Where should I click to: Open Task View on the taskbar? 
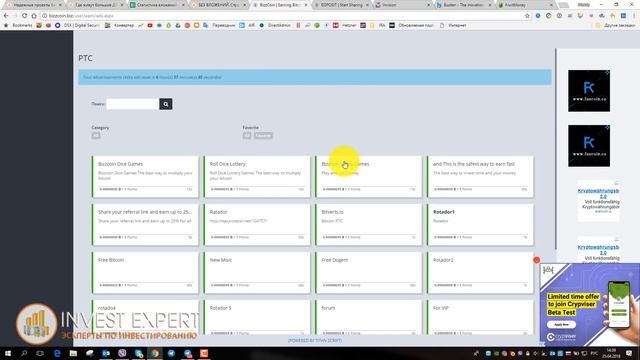click(40, 353)
